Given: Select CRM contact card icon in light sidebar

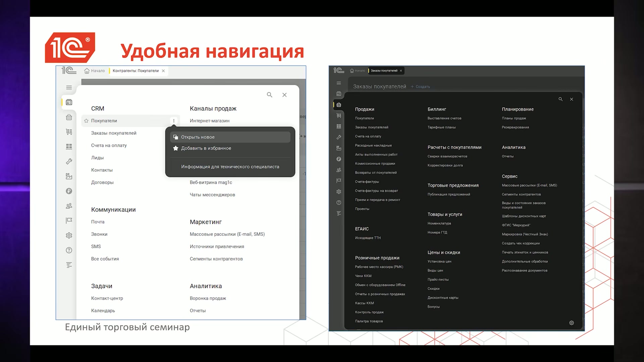Looking at the screenshot, I should [x=69, y=102].
